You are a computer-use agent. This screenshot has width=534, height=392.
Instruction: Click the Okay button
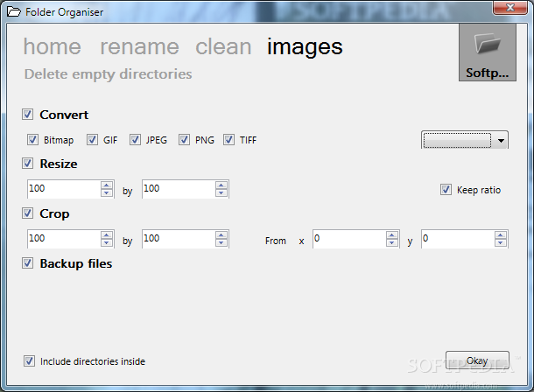pyautogui.click(x=477, y=360)
